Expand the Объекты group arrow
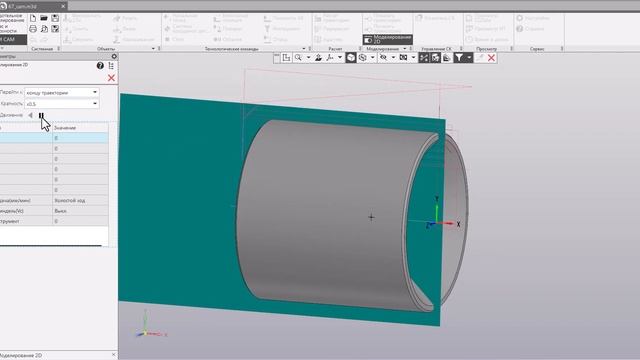 (x=153, y=49)
